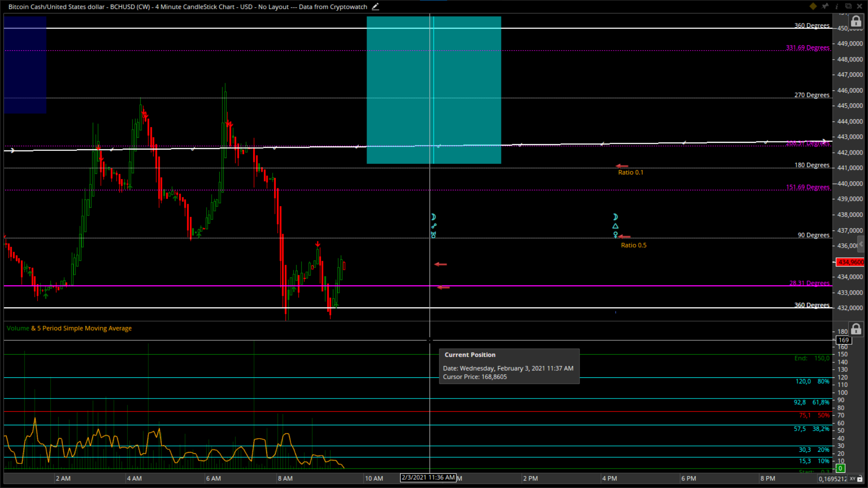Viewport: 868px width, 488px height.
Task: Expand the side panel arrow on price axis
Action: click(861, 244)
